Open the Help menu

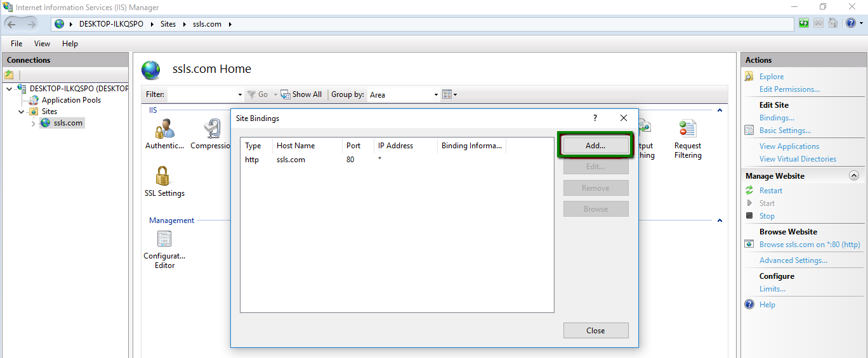coord(70,44)
